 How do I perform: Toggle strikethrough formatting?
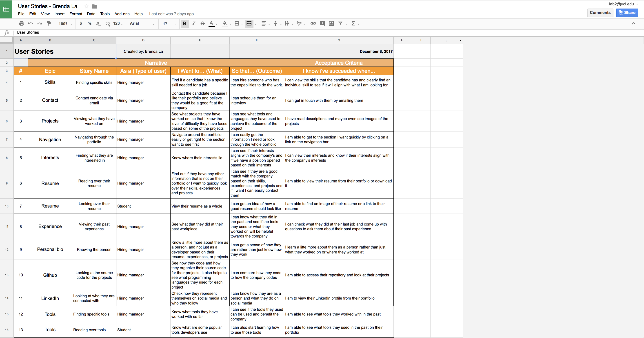(x=202, y=24)
